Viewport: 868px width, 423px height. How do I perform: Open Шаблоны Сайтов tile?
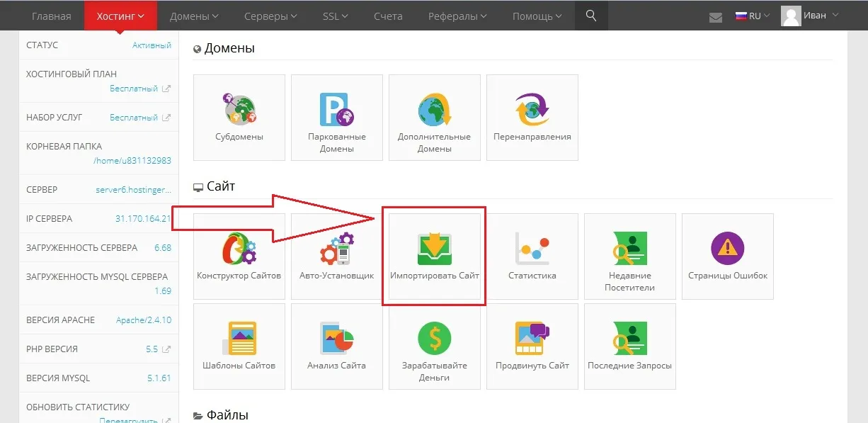point(239,346)
